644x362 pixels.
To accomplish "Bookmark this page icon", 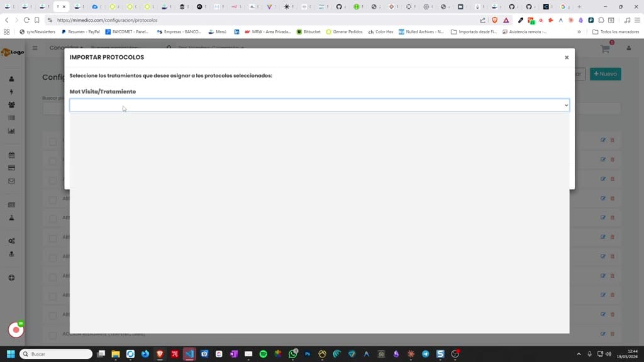I will coord(37,20).
